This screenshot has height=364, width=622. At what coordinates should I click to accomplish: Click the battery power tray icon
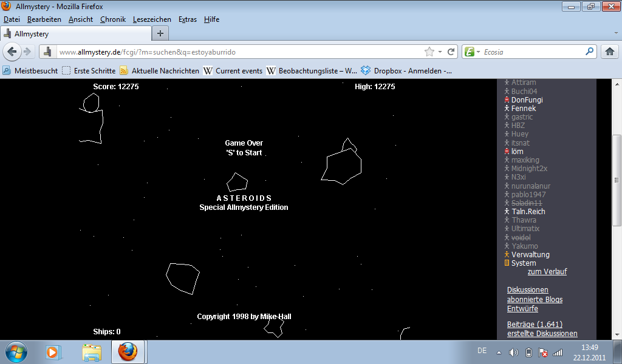point(528,352)
